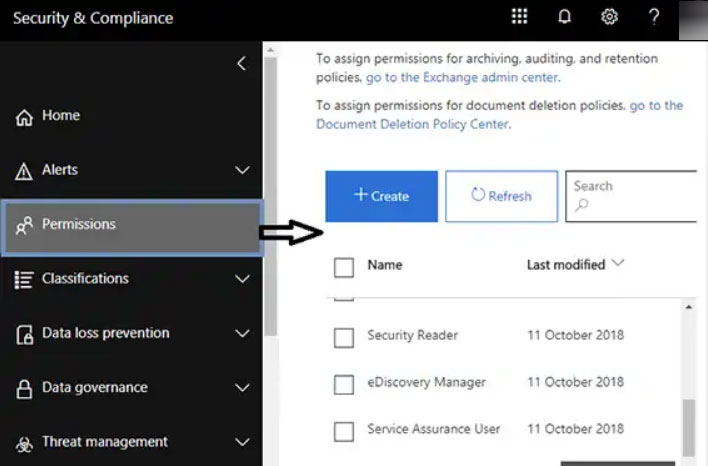Check the Security Reader checkbox

[344, 338]
